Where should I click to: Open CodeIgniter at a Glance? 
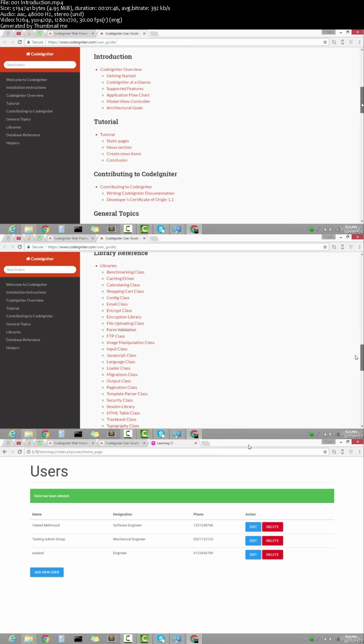128,82
